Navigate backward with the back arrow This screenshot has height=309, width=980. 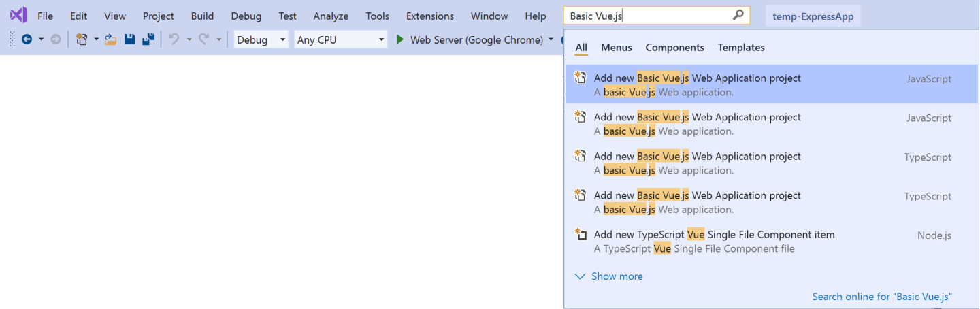click(27, 39)
